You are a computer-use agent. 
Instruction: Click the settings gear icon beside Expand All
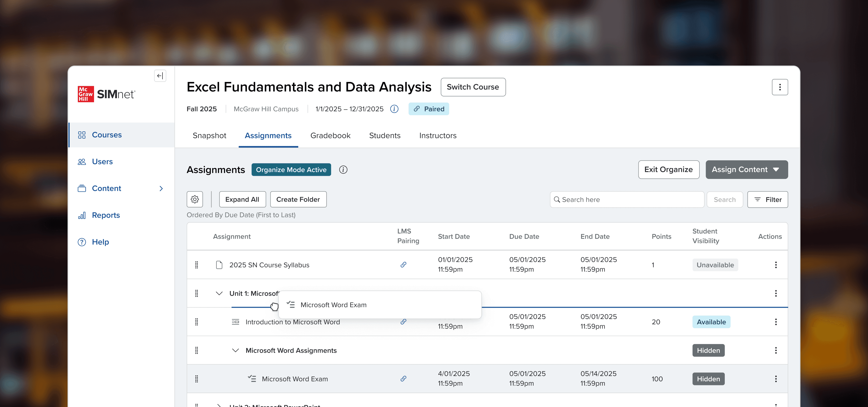(x=195, y=199)
